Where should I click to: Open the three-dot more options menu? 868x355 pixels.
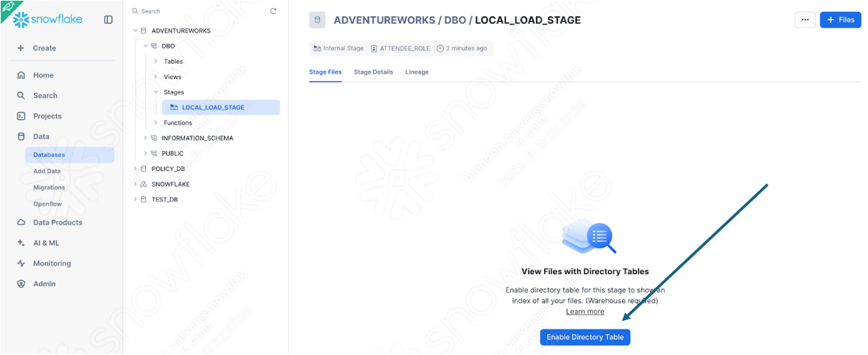805,20
